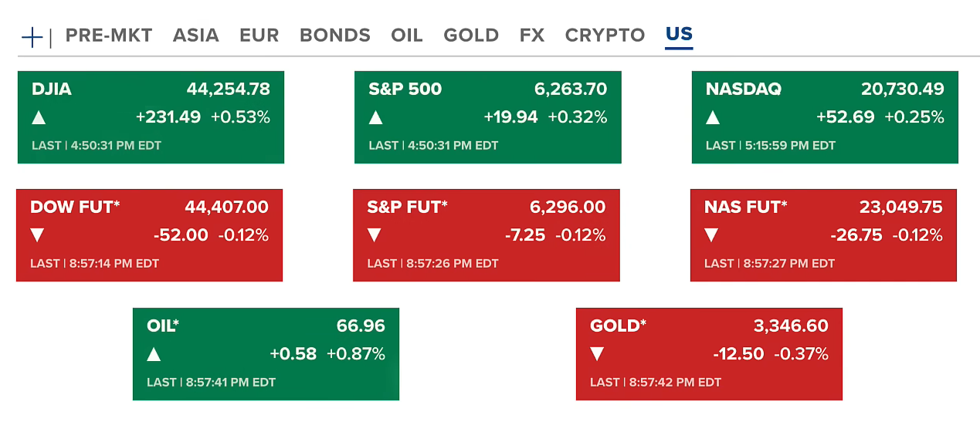Click the DOW FUT down arrow
980x422 pixels.
click(37, 235)
